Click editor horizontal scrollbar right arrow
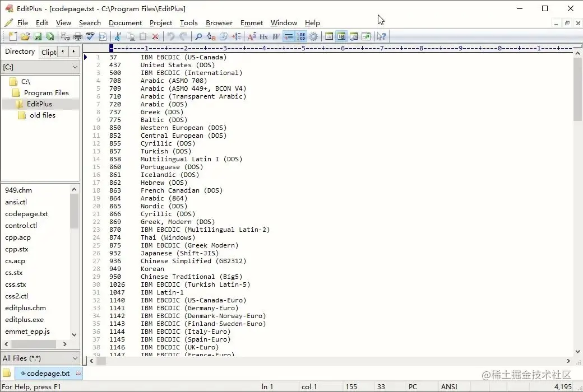The height and width of the screenshot is (392, 583). point(568,361)
